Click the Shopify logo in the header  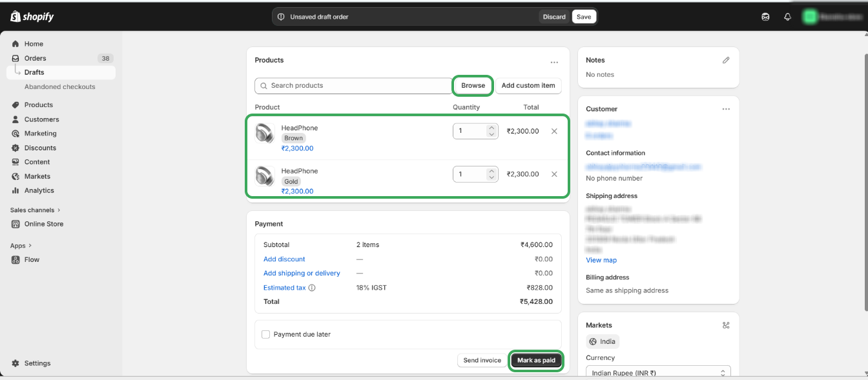pos(32,17)
